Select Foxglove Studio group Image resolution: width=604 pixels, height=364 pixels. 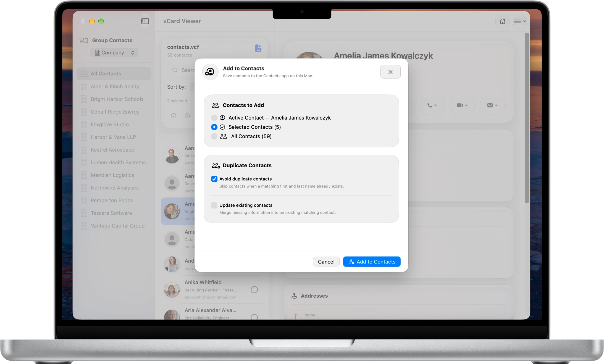114,125
